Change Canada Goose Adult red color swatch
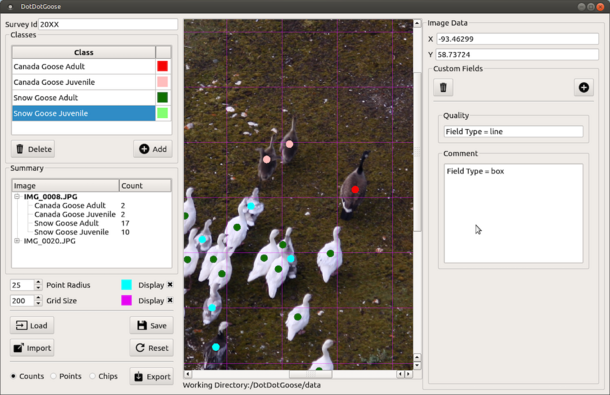Screen dimensions: 610x395 (163, 66)
